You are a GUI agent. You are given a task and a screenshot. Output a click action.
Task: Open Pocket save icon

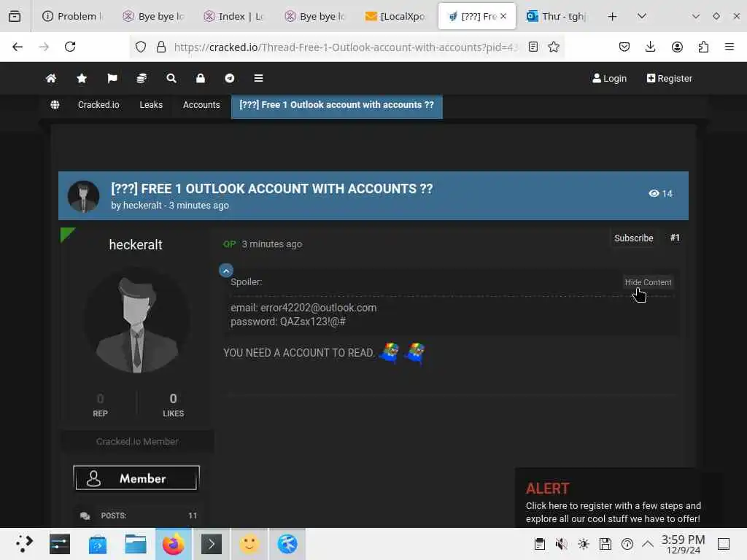click(x=624, y=47)
